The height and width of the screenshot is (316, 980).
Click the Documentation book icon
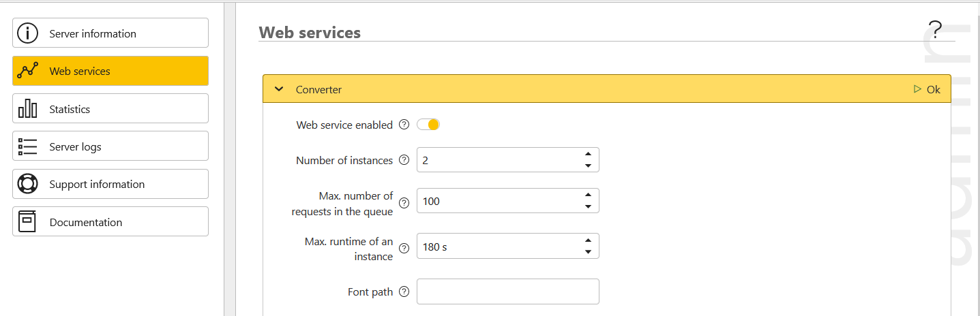(x=27, y=222)
